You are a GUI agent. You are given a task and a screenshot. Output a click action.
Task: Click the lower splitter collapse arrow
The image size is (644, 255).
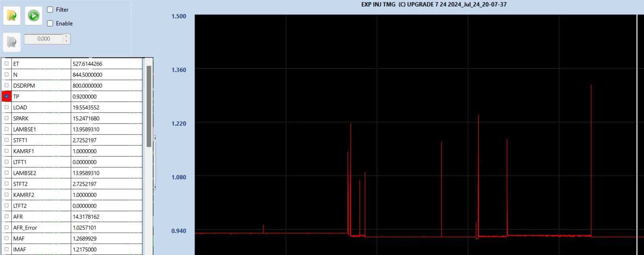click(x=155, y=187)
